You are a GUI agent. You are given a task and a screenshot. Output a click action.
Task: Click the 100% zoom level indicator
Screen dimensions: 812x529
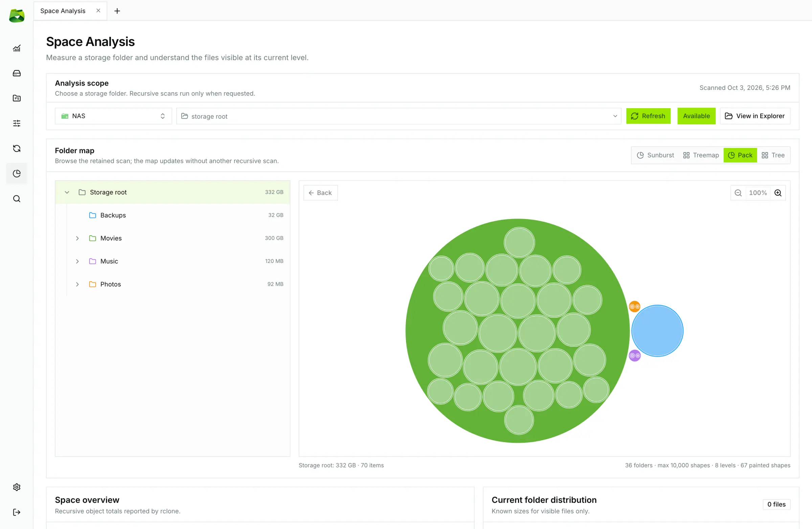[758, 193]
